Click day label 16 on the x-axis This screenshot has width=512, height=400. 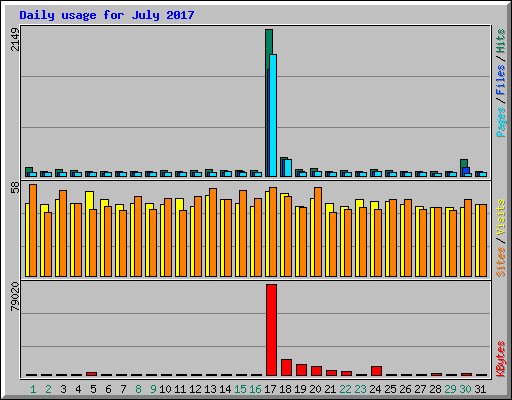(255, 389)
